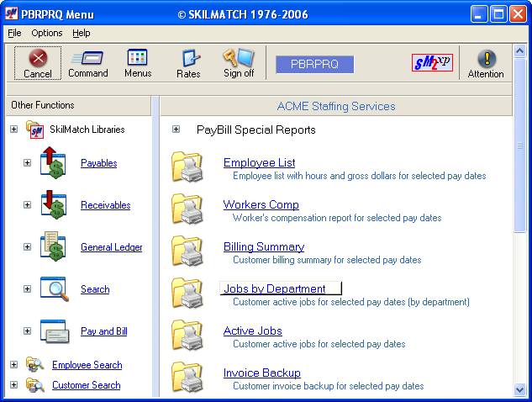
Task: Click the Customer Search folder icon
Action: click(x=35, y=385)
